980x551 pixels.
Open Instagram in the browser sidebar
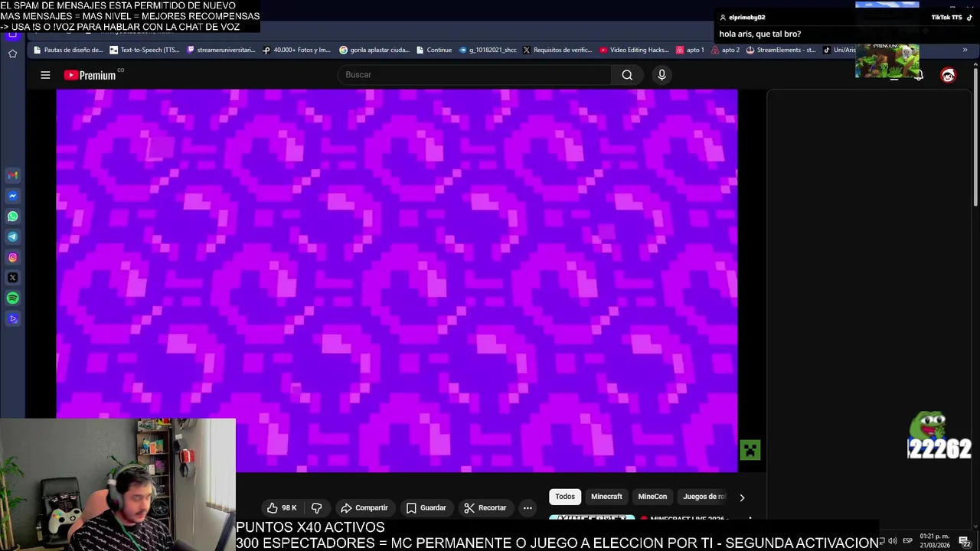coord(13,258)
